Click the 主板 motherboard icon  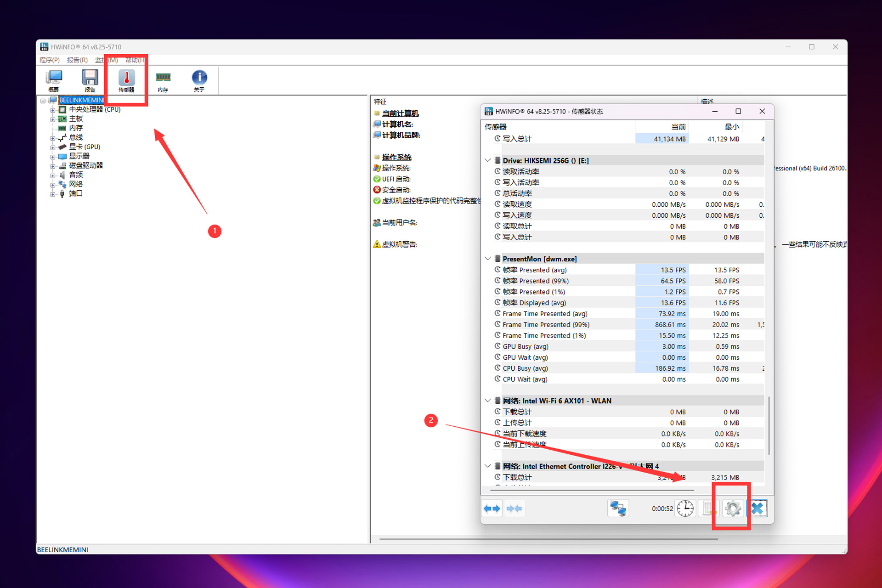62,119
